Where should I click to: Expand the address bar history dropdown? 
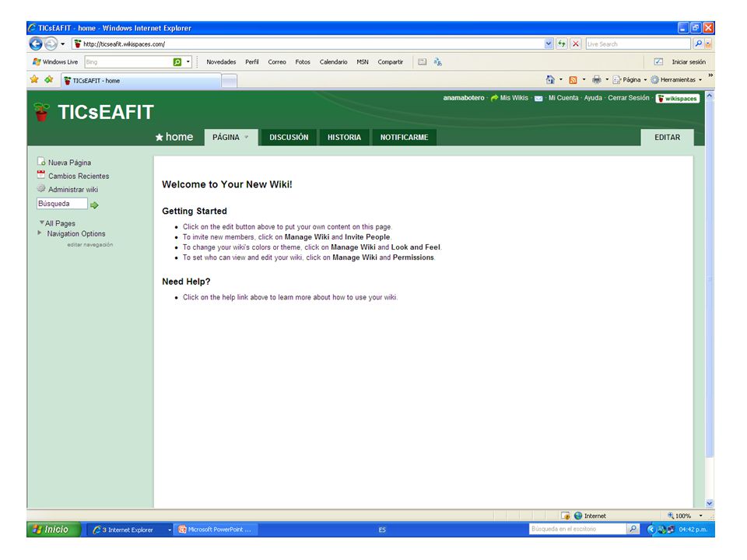point(549,44)
